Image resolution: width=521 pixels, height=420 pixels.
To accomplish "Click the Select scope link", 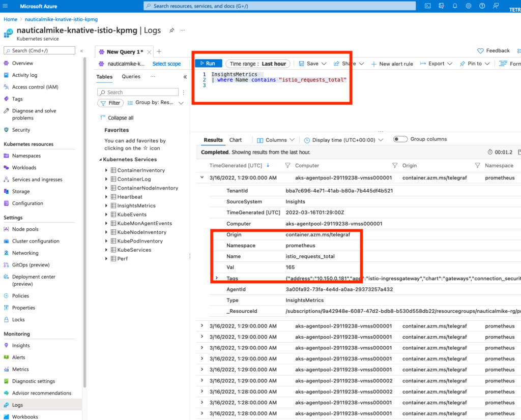I will [166, 64].
